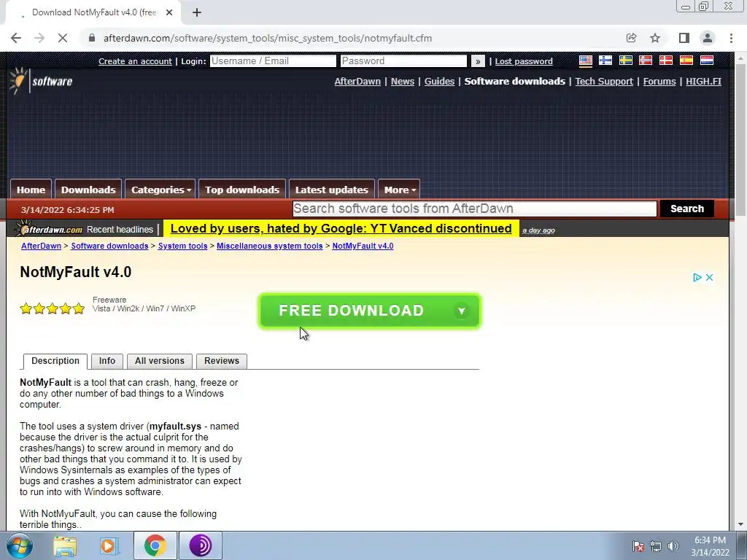Click the page vertical scrollbar down arrow
Image resolution: width=747 pixels, height=560 pixels.
point(740,525)
